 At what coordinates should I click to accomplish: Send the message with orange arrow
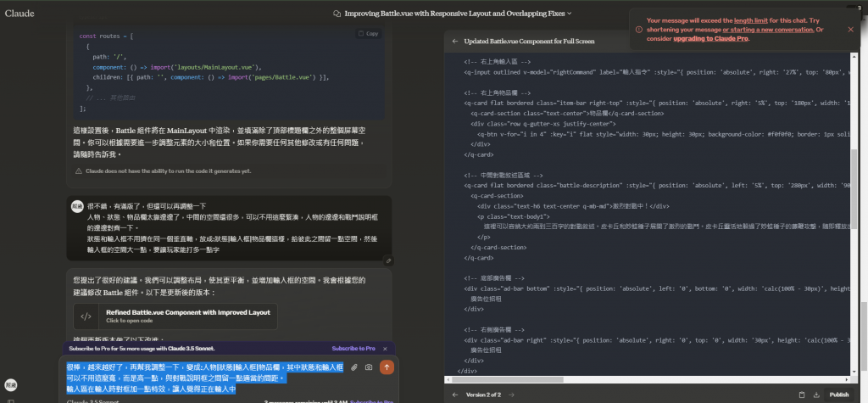pos(387,367)
